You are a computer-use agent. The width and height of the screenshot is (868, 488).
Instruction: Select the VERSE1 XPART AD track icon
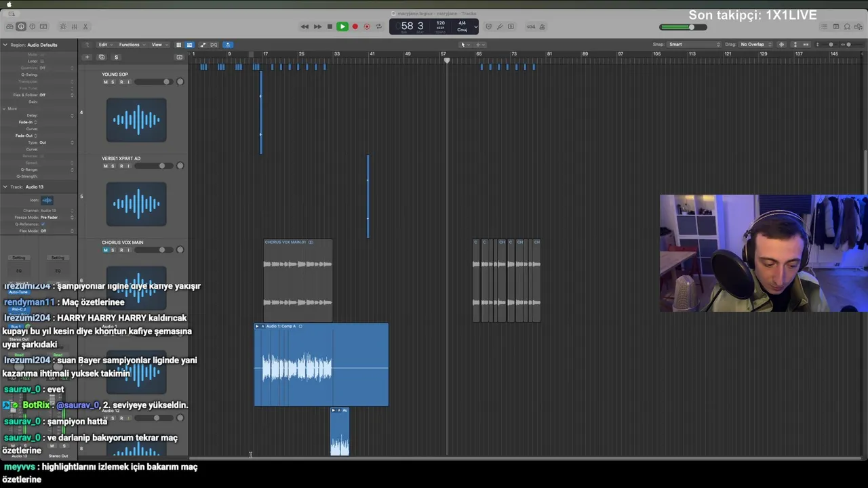(136, 204)
